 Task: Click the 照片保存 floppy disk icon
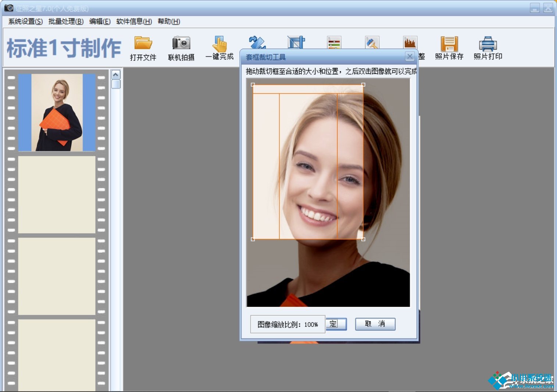[449, 44]
